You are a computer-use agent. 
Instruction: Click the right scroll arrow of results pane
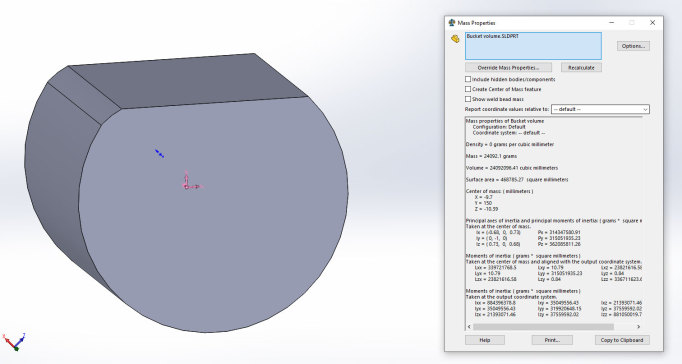tap(638, 327)
